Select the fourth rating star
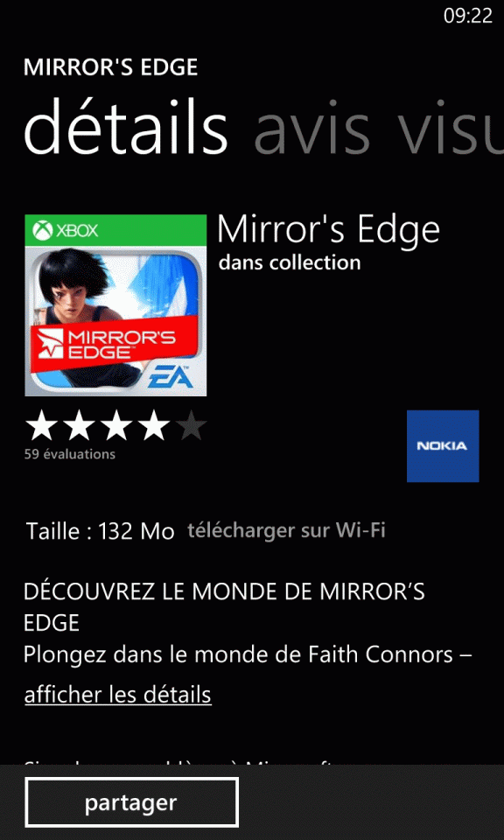 click(153, 427)
